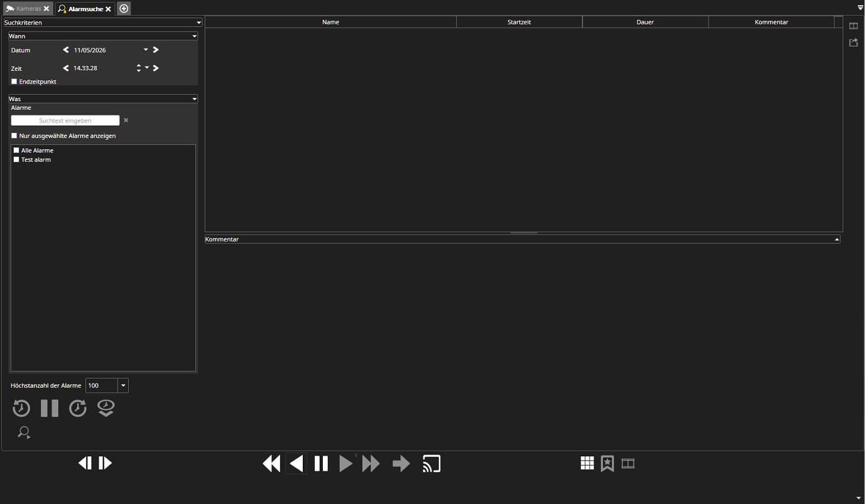865x504 pixels.
Task: Click the clock with down-chevron icon
Action: click(106, 409)
